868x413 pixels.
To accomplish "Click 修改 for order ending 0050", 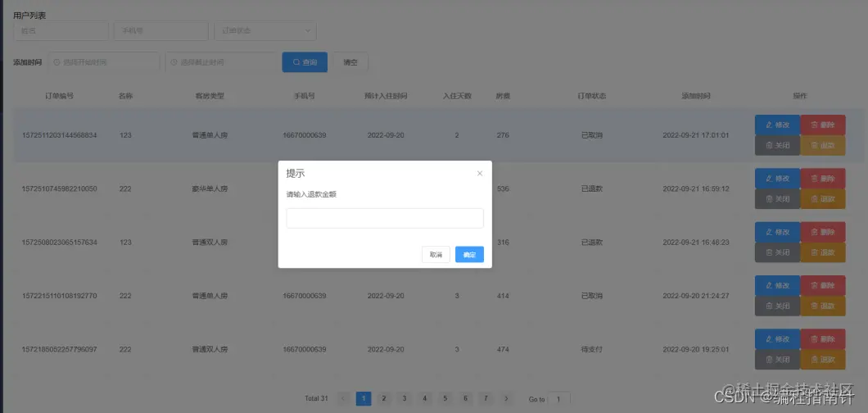I will point(777,179).
